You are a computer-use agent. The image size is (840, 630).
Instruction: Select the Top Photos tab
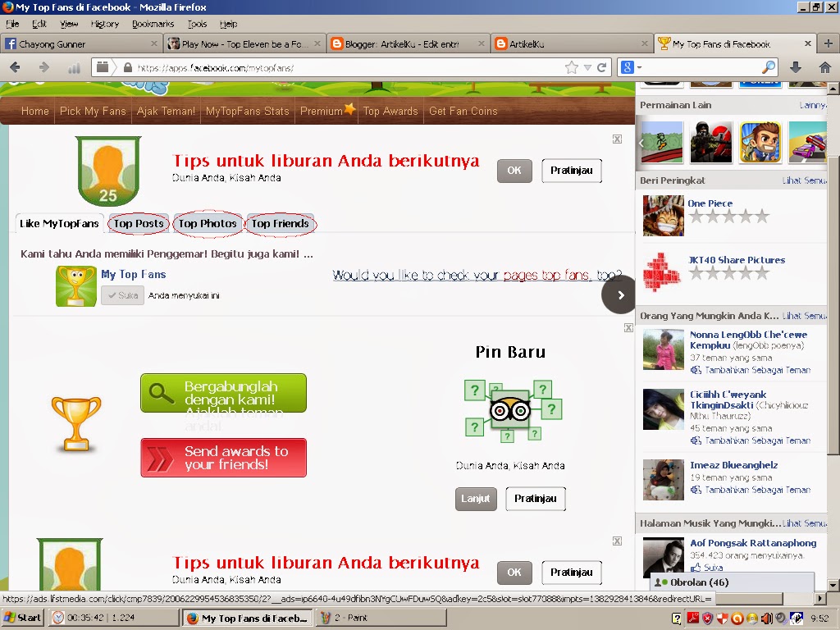coord(208,223)
